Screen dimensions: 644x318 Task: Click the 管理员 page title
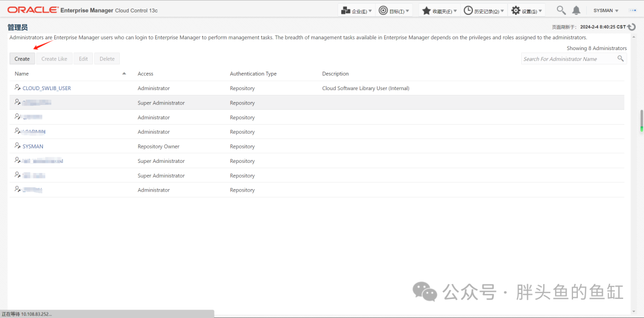coord(18,27)
